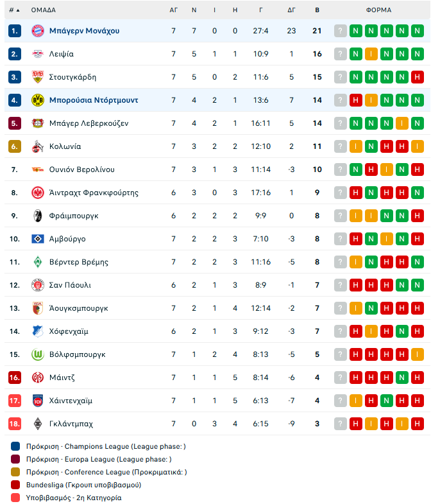The height and width of the screenshot is (504, 431).
Task: Click the Borussia Dortmund yellow crest
Action: click(x=37, y=100)
